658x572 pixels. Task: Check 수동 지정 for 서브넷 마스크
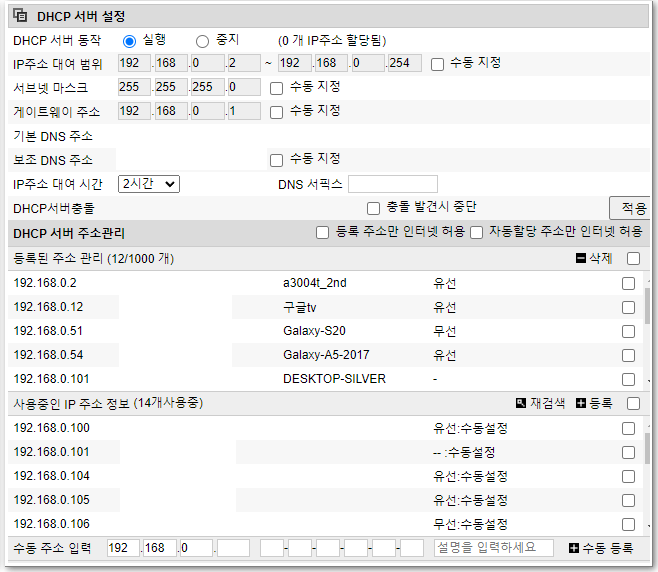tap(276, 89)
